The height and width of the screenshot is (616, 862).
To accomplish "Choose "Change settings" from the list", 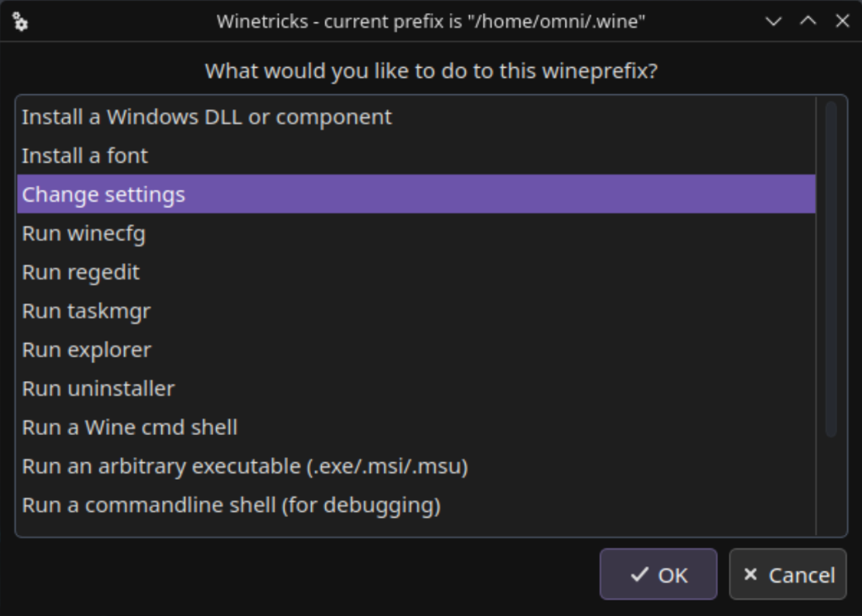I will [x=103, y=194].
